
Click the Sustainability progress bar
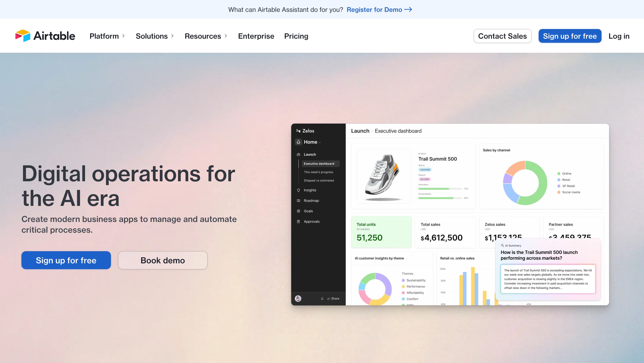click(440, 198)
